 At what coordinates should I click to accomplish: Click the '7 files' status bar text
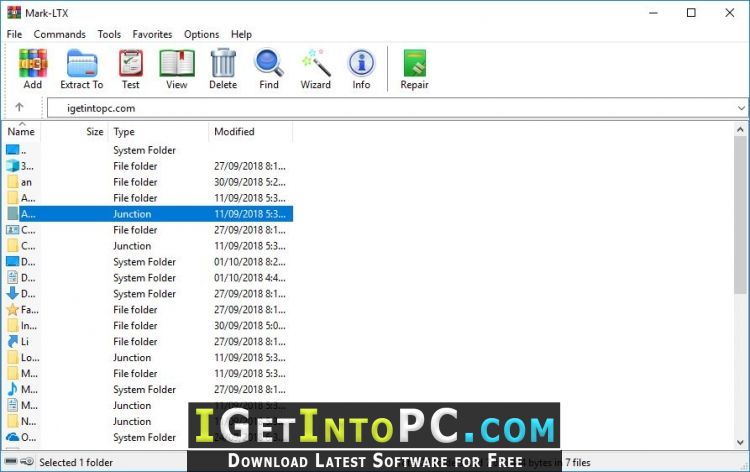click(578, 462)
